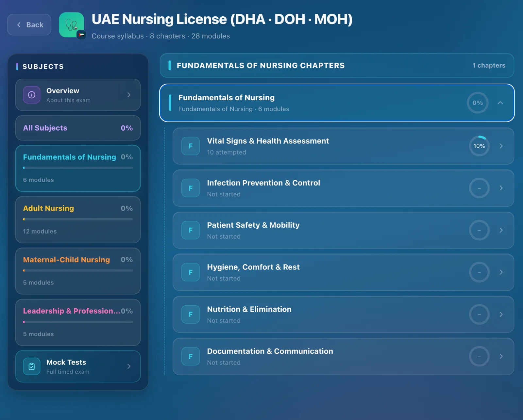Open Vital Signs & Health Assessment module
Viewport: 523px width, 420px height.
click(343, 146)
